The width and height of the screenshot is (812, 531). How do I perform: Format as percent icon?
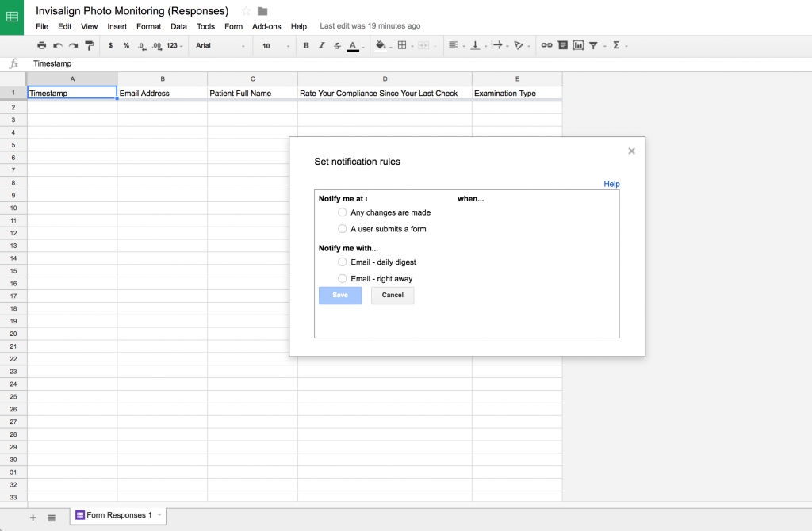click(126, 45)
